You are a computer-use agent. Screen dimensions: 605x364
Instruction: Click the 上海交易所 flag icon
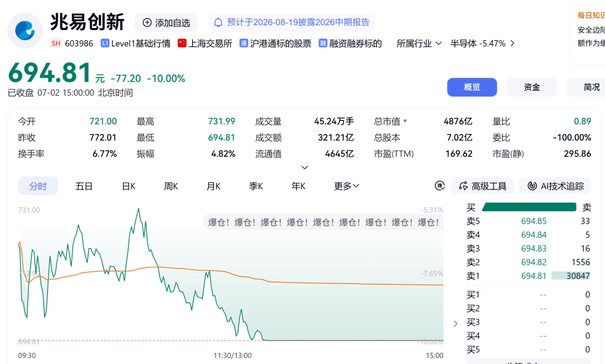coord(182,43)
